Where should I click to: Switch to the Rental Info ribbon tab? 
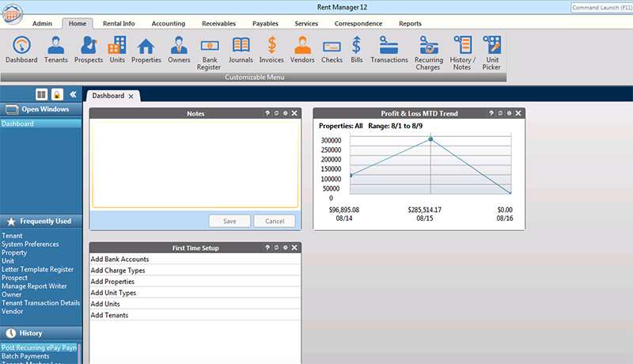point(119,24)
